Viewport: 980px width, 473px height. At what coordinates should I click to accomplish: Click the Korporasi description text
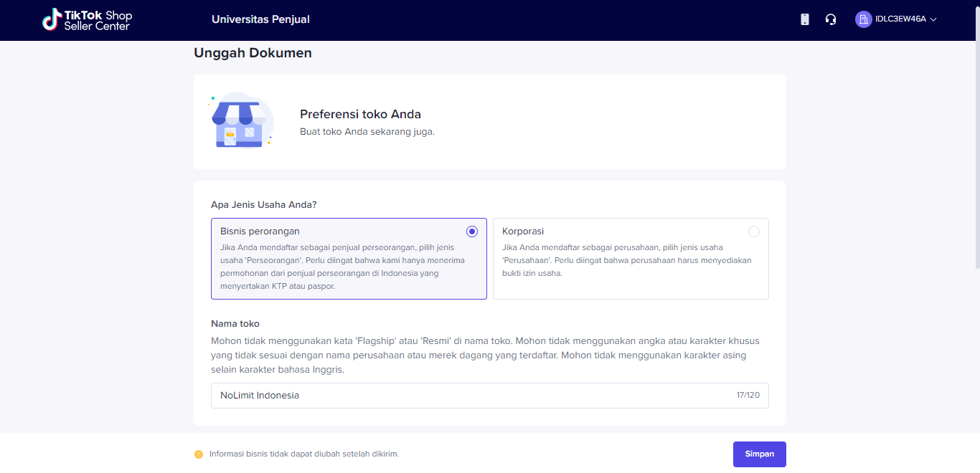627,260
